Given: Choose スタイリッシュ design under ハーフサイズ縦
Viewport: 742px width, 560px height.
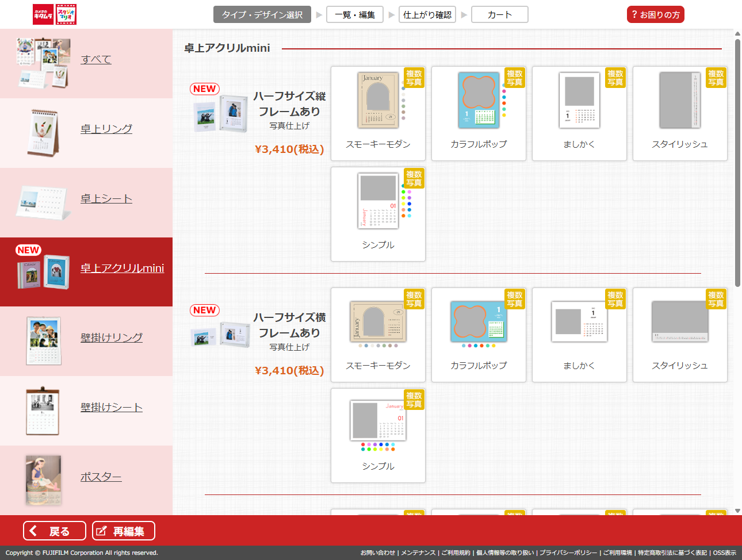Looking at the screenshot, I should pos(680,113).
